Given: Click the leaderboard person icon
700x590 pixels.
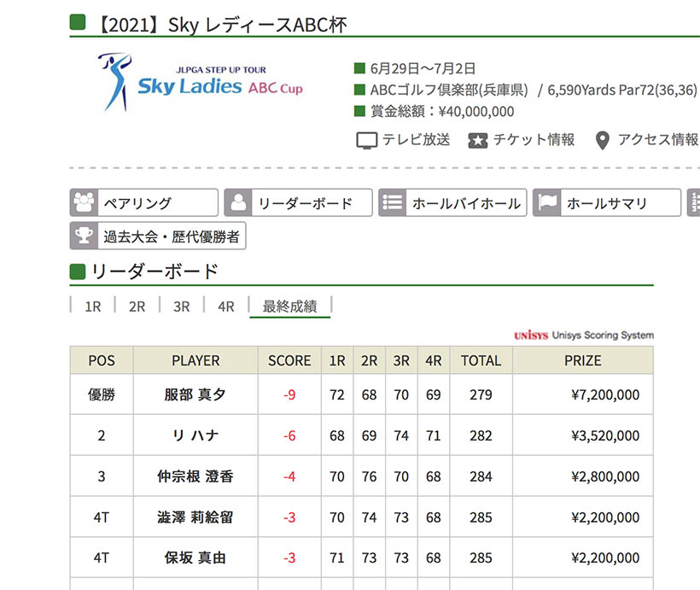Looking at the screenshot, I should [238, 203].
